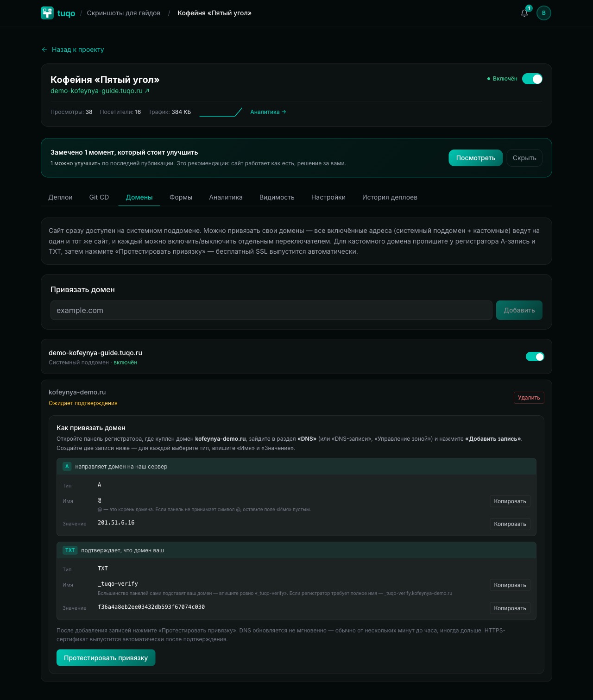Click the 'Как привязать домен' heading
Screen dimensions: 593x700
click(x=91, y=428)
